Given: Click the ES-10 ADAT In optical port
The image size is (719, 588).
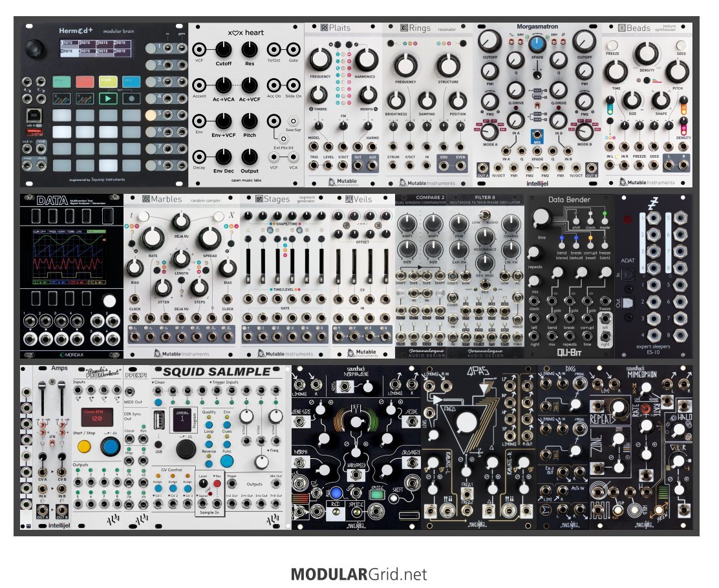Looking at the screenshot, I should 628,274.
